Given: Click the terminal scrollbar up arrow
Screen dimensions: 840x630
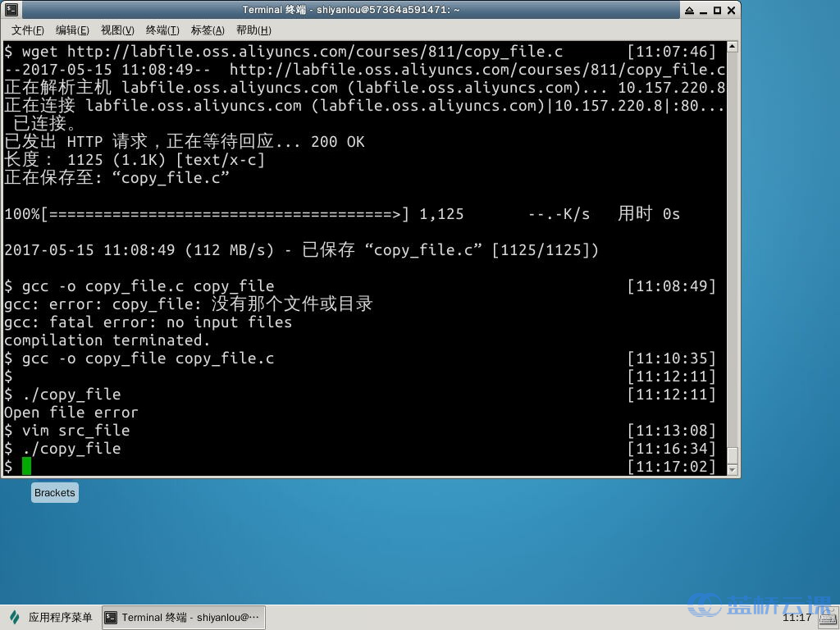Looking at the screenshot, I should click(733, 47).
